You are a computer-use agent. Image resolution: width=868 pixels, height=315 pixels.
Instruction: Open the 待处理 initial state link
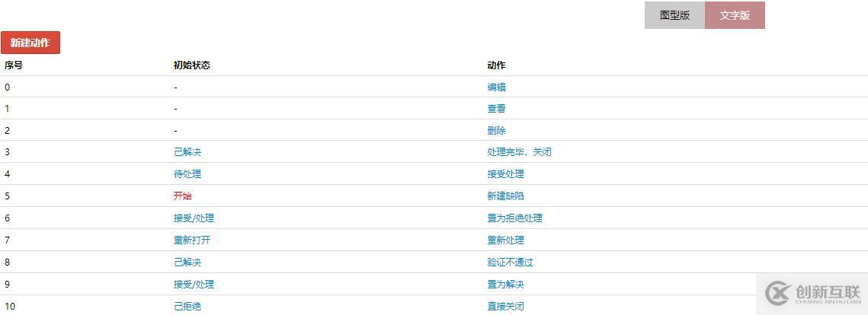(x=187, y=174)
